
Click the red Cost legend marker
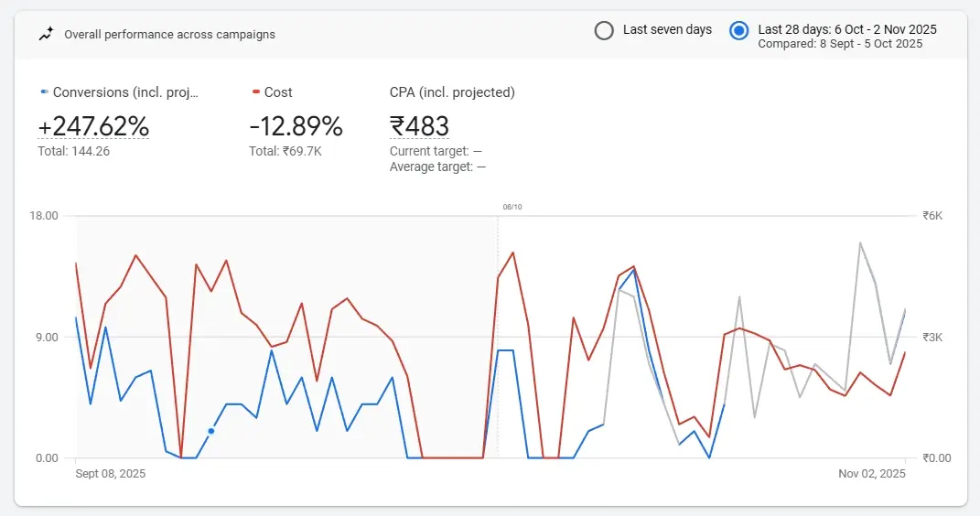coord(255,92)
